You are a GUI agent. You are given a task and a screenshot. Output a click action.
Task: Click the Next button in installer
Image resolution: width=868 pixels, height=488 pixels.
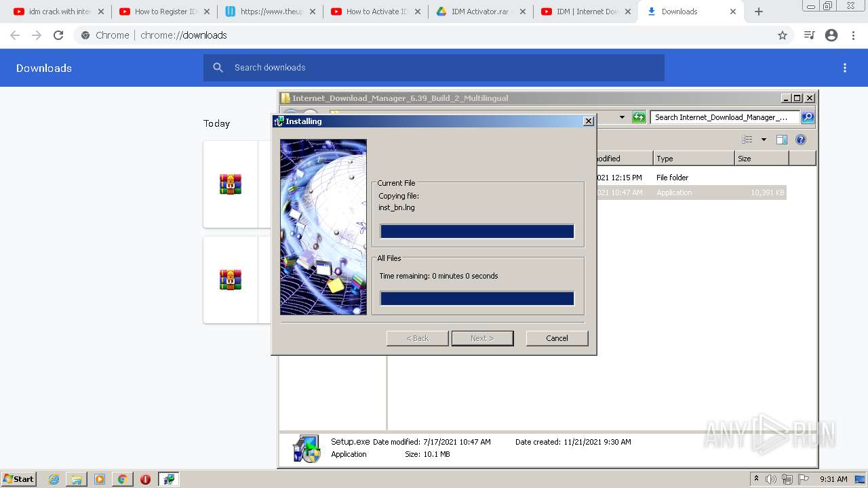pyautogui.click(x=482, y=338)
